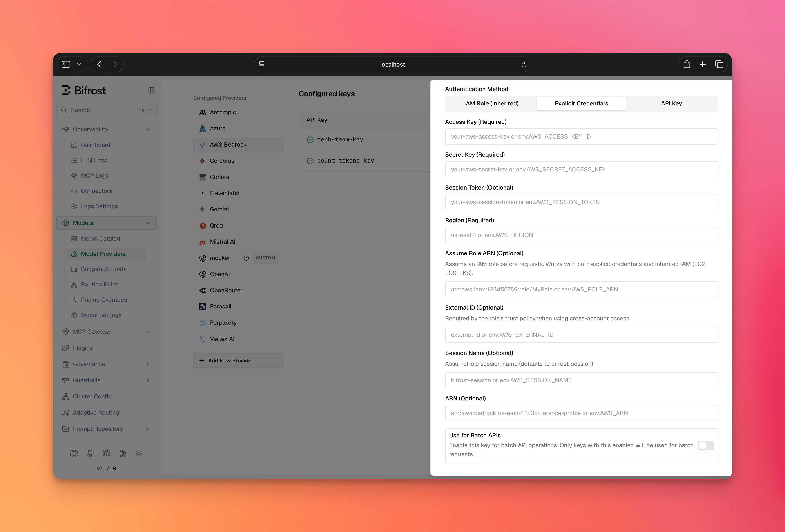Open the GitHub icon in sidebar footer
This screenshot has height=532, width=785.
pyautogui.click(x=90, y=453)
